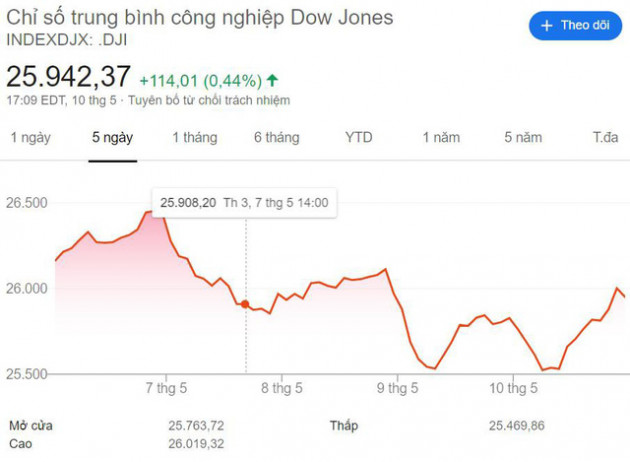This screenshot has height=462, width=630.
Task: Click the Dow Jones index title
Action: click(x=200, y=18)
